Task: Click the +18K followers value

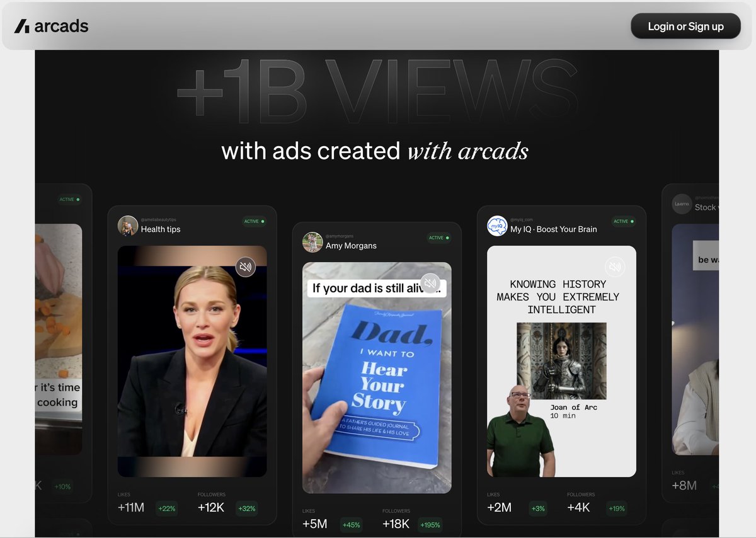Action: point(396,524)
